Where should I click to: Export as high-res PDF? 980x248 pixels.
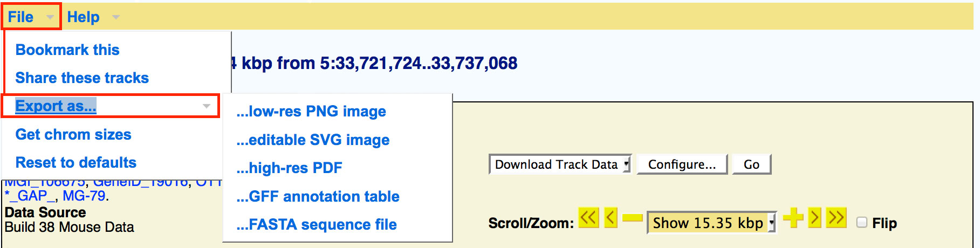(x=289, y=168)
